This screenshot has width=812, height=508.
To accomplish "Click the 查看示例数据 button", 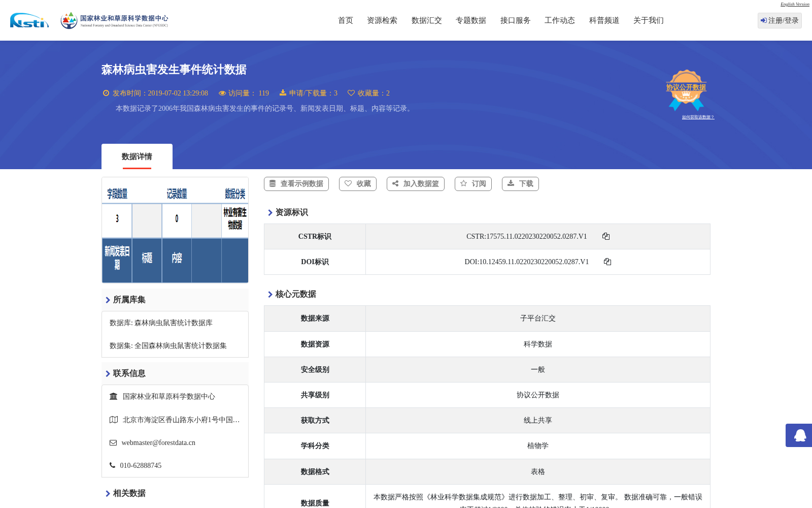I will click(296, 184).
